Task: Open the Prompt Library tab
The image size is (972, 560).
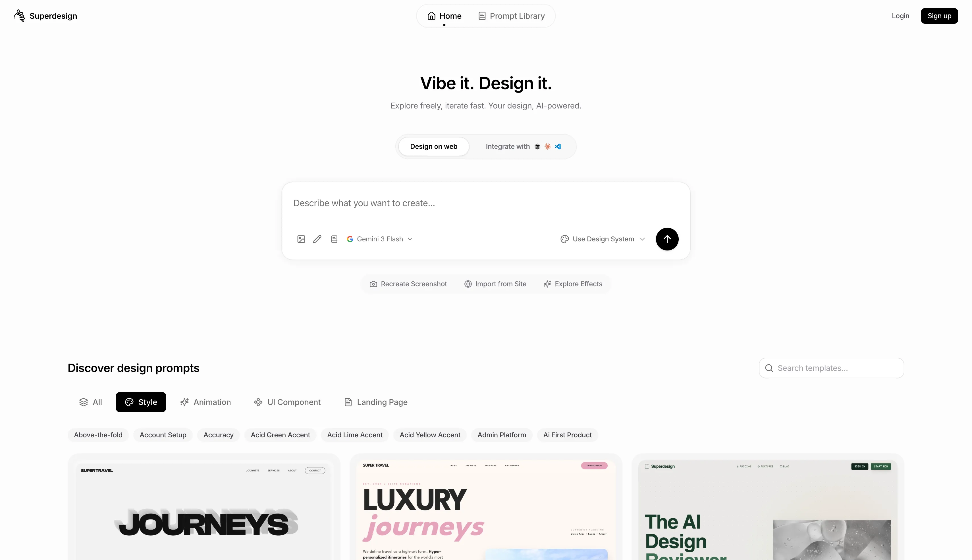Action: coord(511,16)
